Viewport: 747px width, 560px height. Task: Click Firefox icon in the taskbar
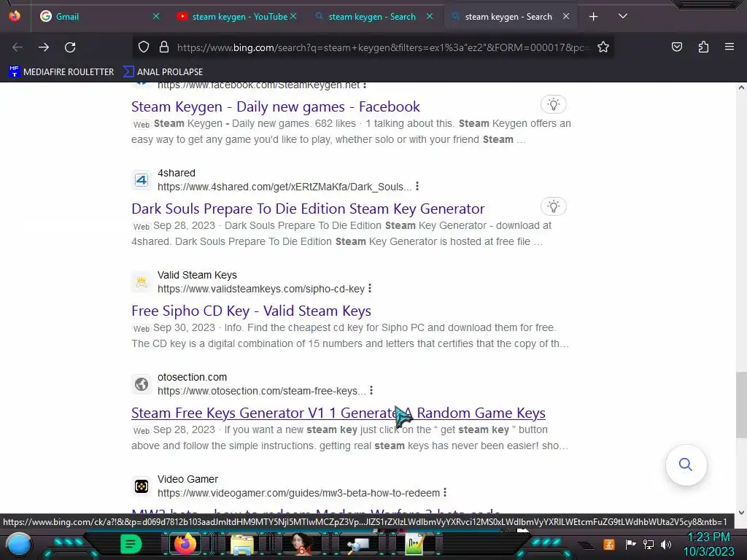point(185,544)
